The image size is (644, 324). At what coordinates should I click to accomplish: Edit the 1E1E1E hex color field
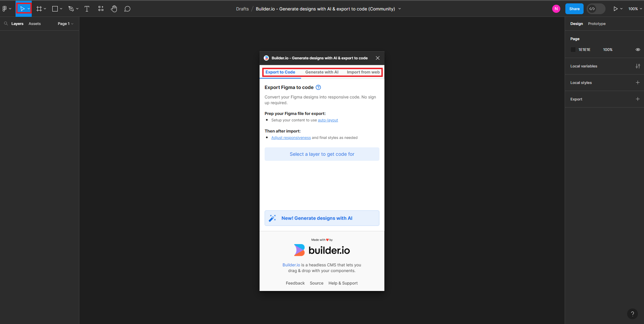[584, 50]
